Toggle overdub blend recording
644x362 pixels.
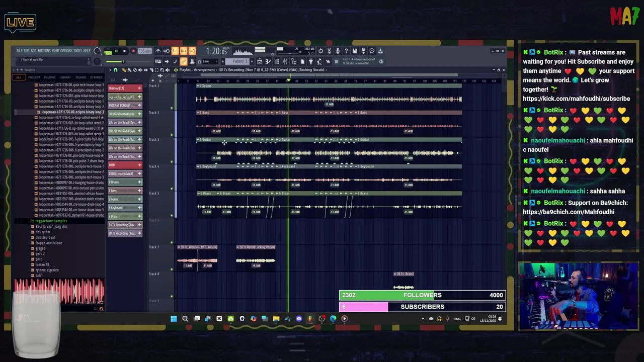(184, 51)
